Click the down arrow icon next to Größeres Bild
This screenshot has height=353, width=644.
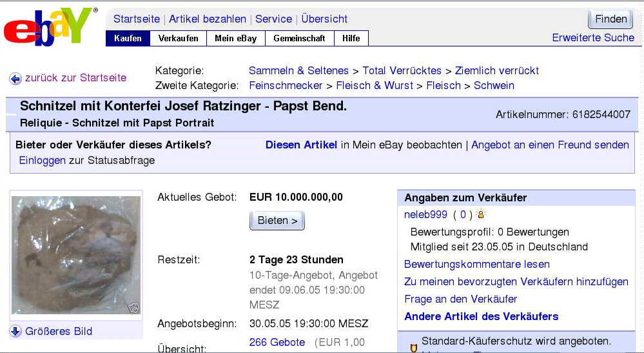tap(15, 331)
